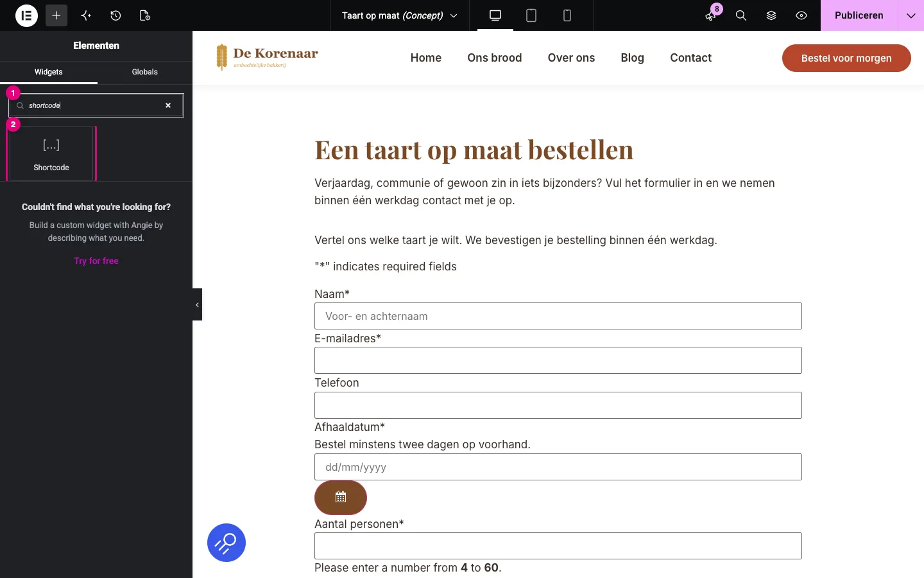Viewport: 924px width, 578px height.
Task: Click the Naam input field
Action: 558,316
